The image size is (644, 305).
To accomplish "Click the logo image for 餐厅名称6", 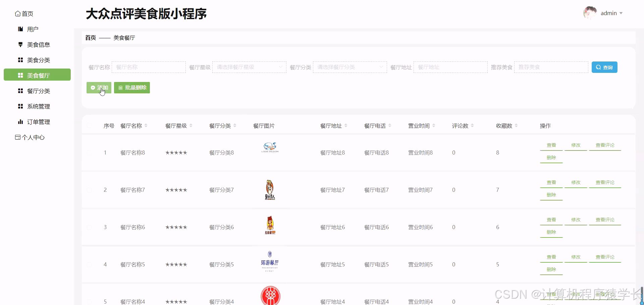I will pyautogui.click(x=270, y=225).
